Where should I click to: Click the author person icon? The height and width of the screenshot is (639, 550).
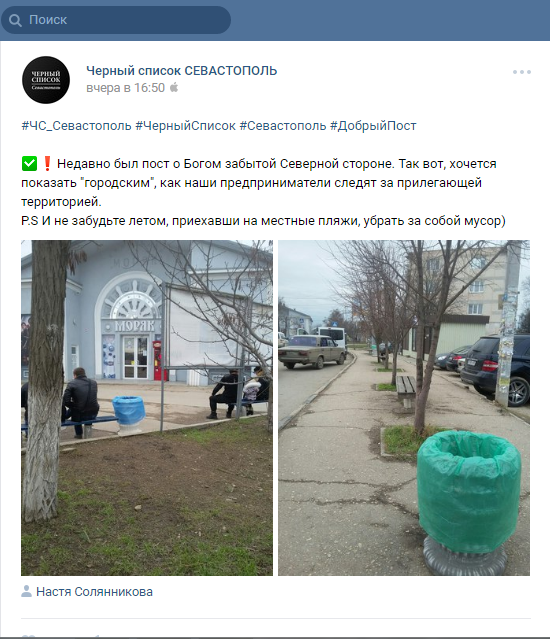tap(26, 591)
